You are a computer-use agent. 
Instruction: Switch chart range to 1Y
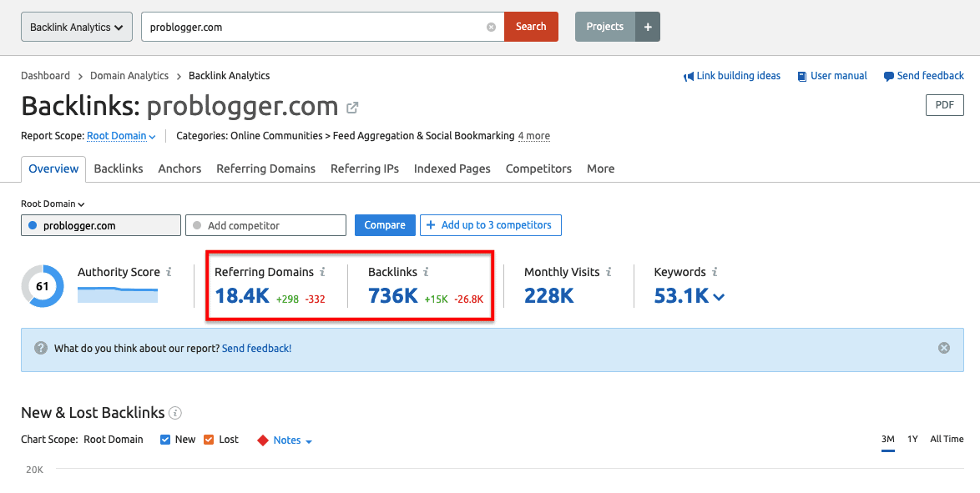912,439
